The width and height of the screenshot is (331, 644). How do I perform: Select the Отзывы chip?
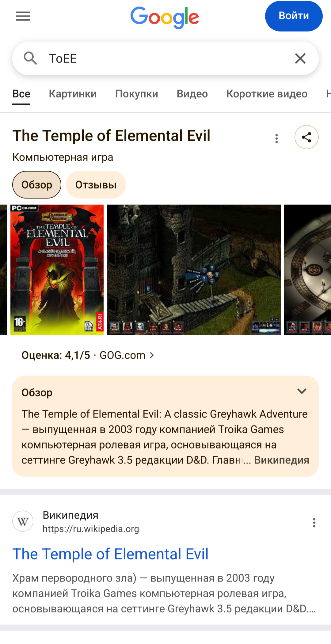pyautogui.click(x=96, y=185)
